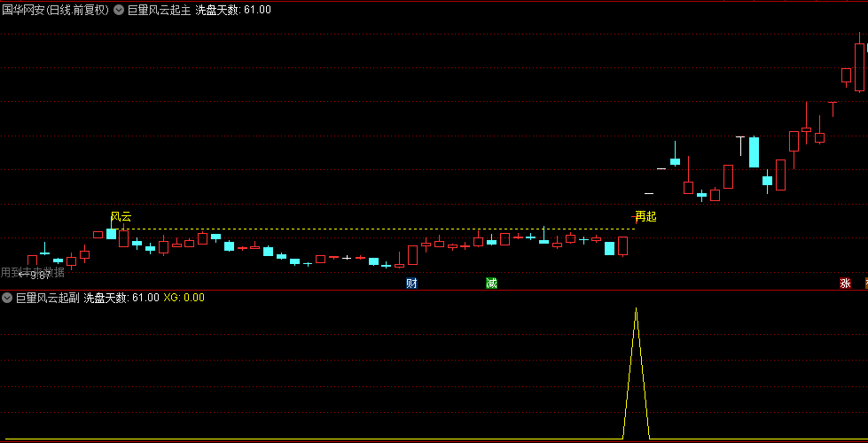
Task: Click the yellow 再起 signal label
Action: (x=645, y=216)
